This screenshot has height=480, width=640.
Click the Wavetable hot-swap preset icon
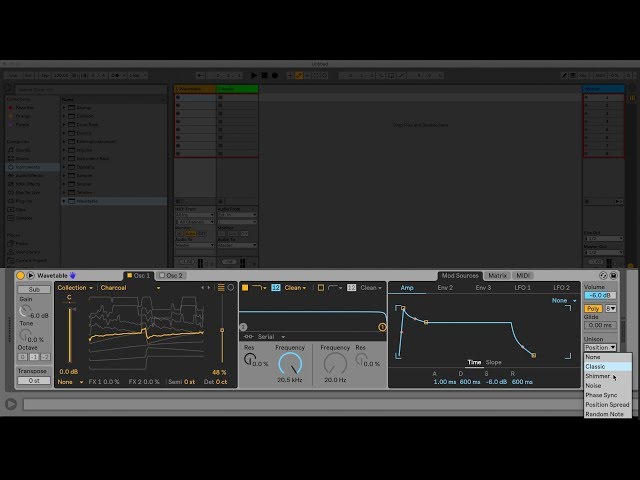tap(31, 276)
